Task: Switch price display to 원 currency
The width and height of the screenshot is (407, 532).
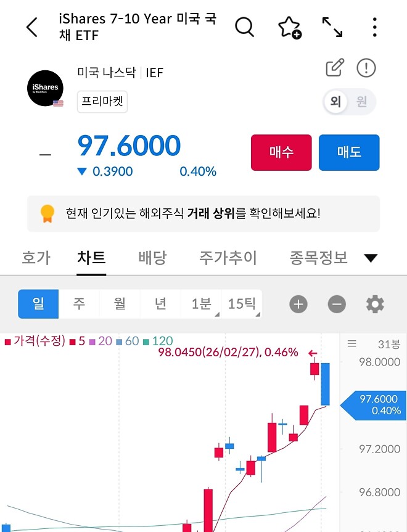Action: [x=363, y=102]
